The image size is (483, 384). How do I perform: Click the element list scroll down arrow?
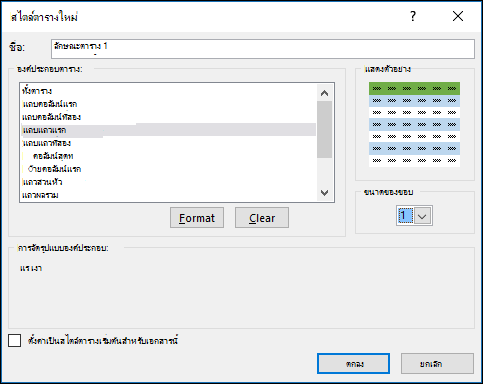(324, 193)
